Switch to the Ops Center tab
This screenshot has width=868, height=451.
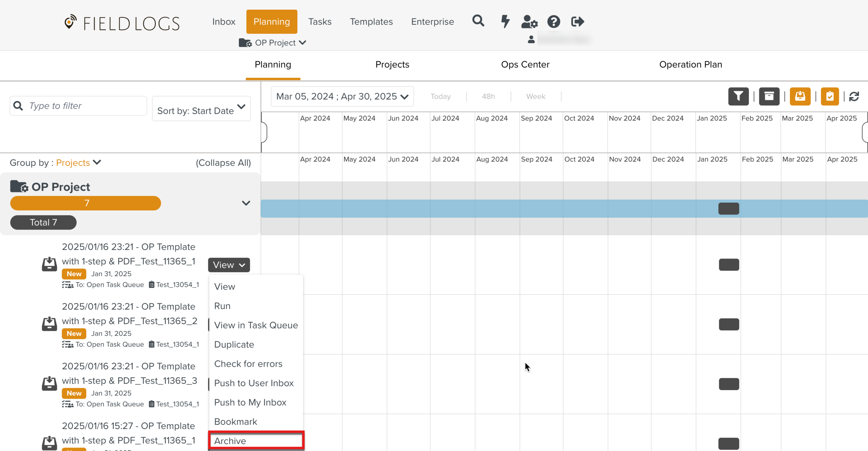point(525,65)
